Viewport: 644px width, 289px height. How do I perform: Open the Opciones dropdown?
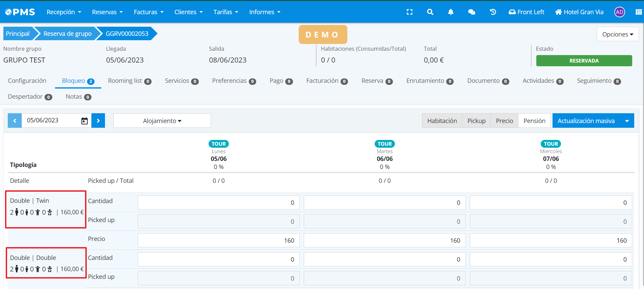(617, 34)
